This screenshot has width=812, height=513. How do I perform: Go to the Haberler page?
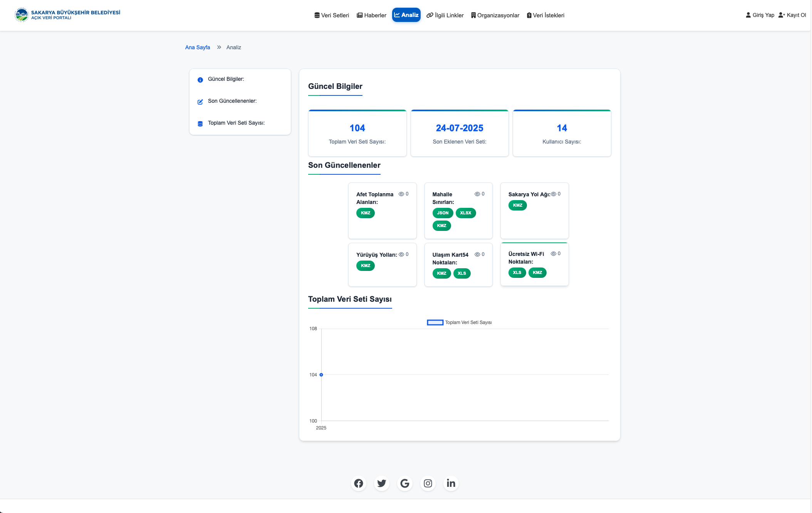(x=371, y=15)
